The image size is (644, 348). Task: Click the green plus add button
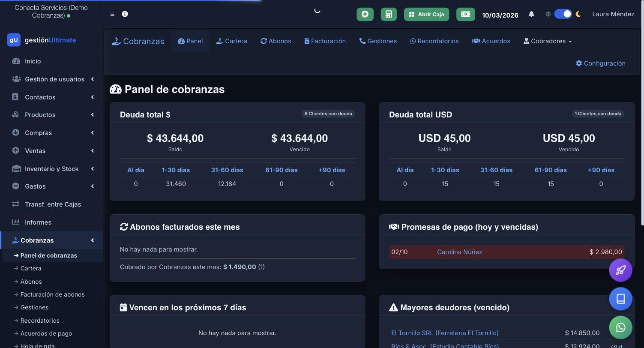365,14
